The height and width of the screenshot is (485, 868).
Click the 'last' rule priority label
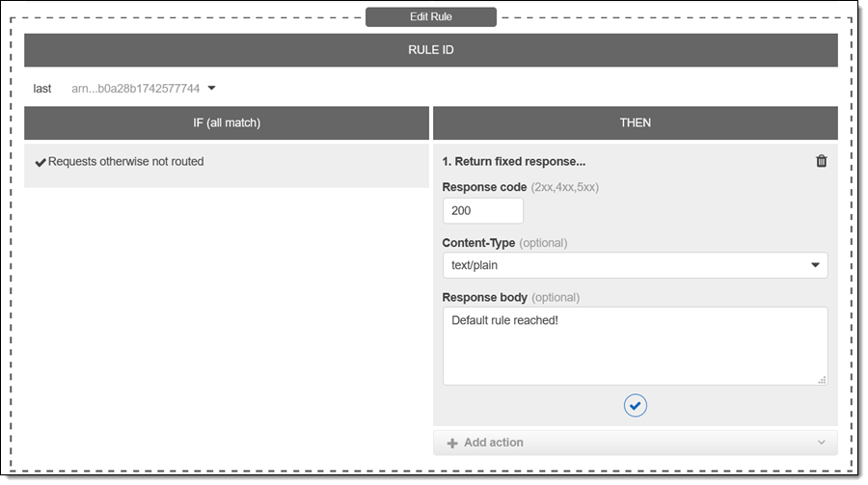click(x=42, y=89)
